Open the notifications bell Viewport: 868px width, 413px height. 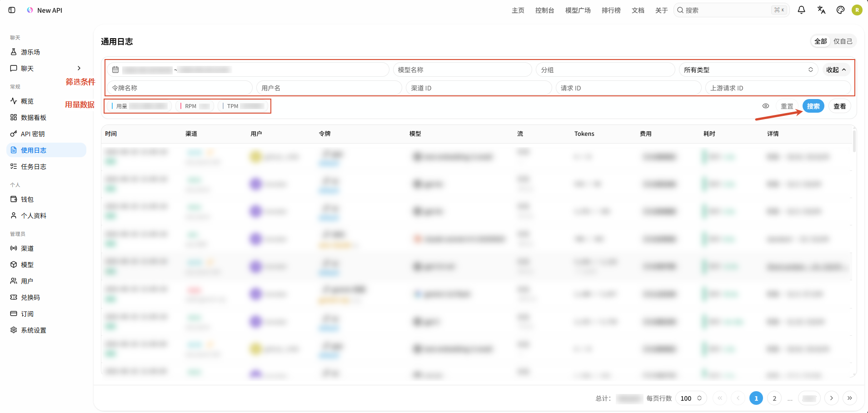click(802, 10)
